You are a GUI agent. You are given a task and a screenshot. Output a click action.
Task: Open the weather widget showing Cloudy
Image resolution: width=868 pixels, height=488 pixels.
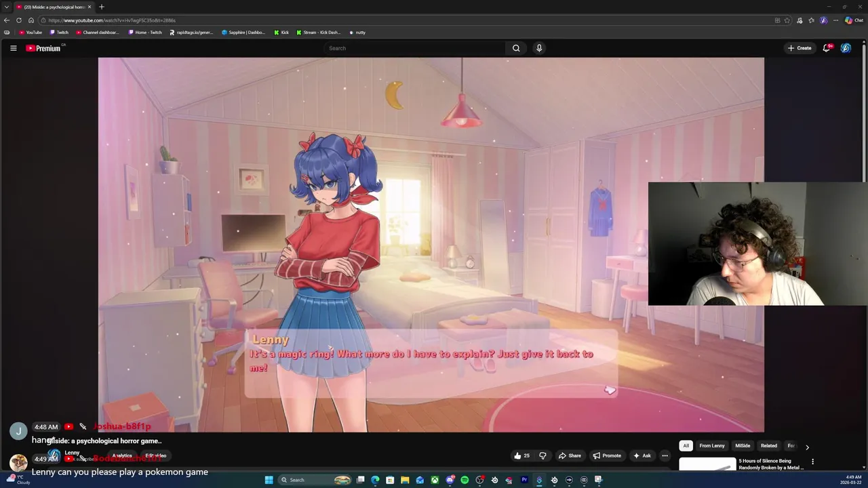point(17,479)
